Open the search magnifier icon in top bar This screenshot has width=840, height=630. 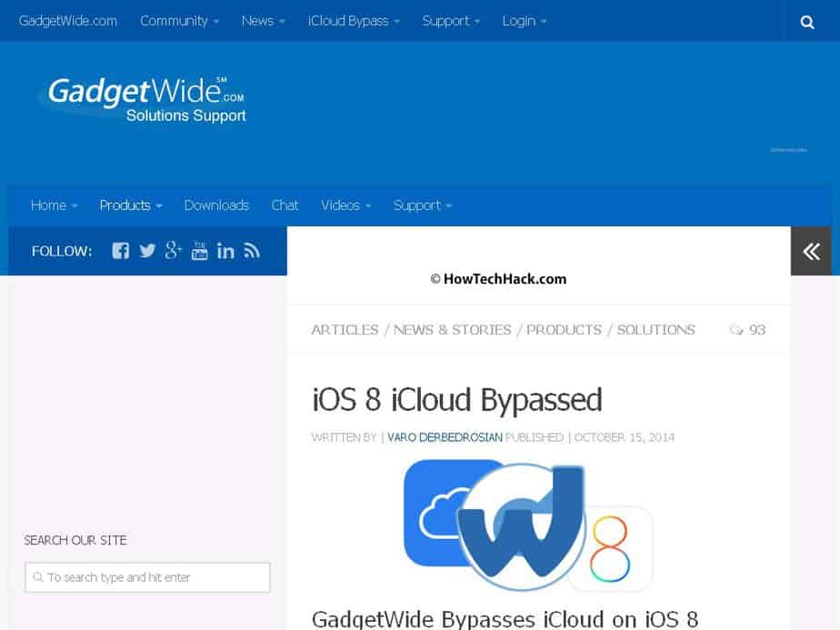[806, 22]
